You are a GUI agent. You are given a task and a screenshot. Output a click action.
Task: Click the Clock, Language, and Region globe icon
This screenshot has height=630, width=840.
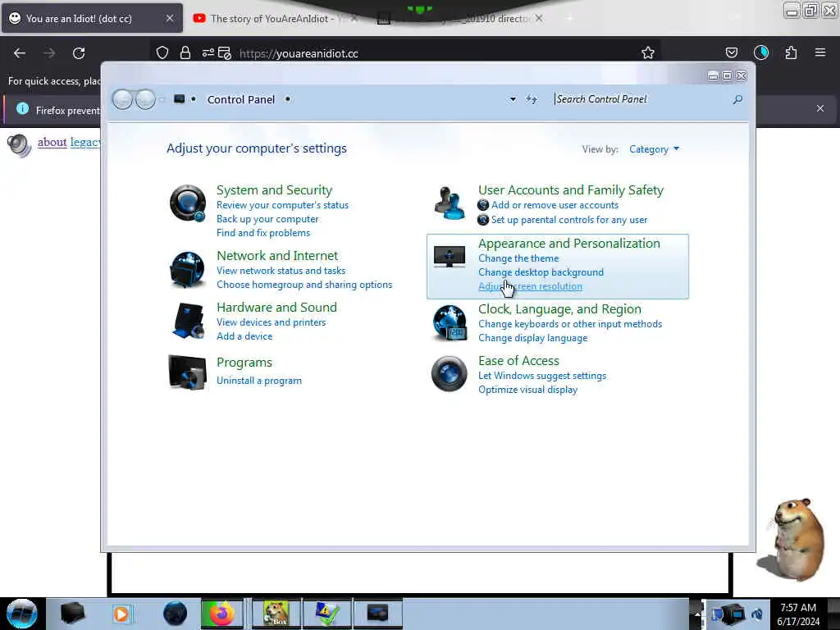pyautogui.click(x=450, y=322)
